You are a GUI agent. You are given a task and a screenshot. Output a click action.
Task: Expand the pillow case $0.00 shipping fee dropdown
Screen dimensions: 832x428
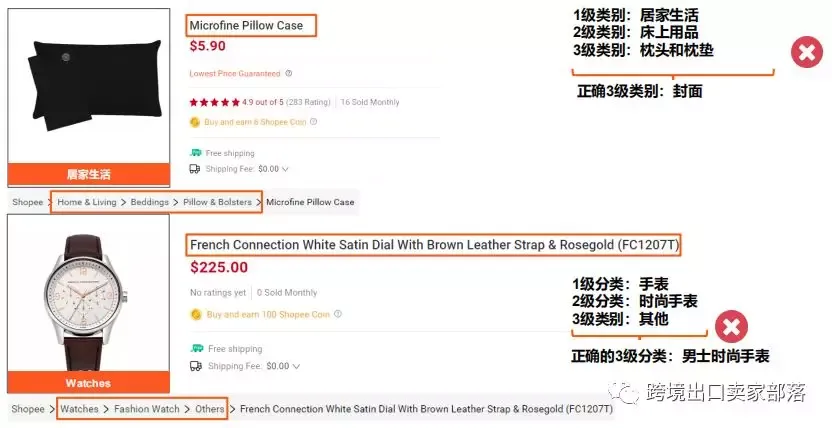(285, 169)
